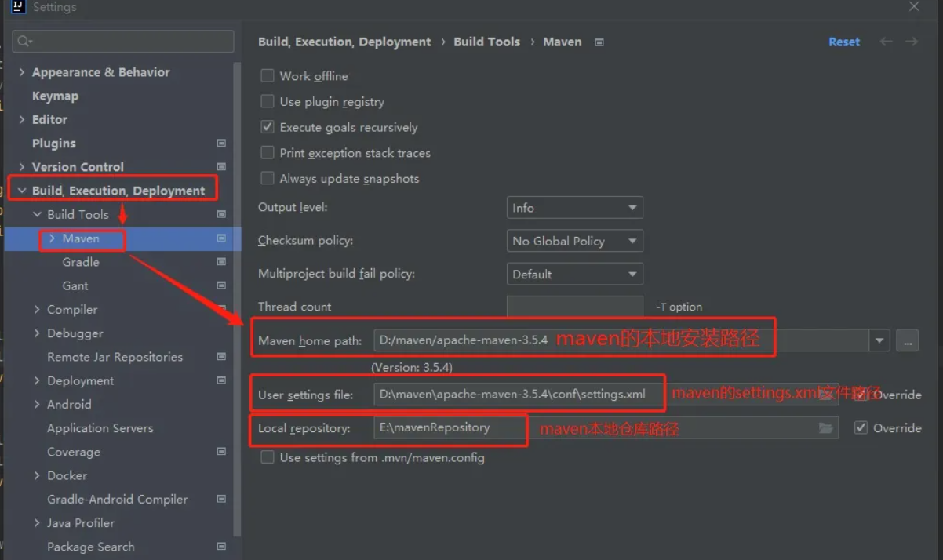Image resolution: width=943 pixels, height=560 pixels.
Task: Open the Compiler settings entry
Action: pyautogui.click(x=72, y=310)
